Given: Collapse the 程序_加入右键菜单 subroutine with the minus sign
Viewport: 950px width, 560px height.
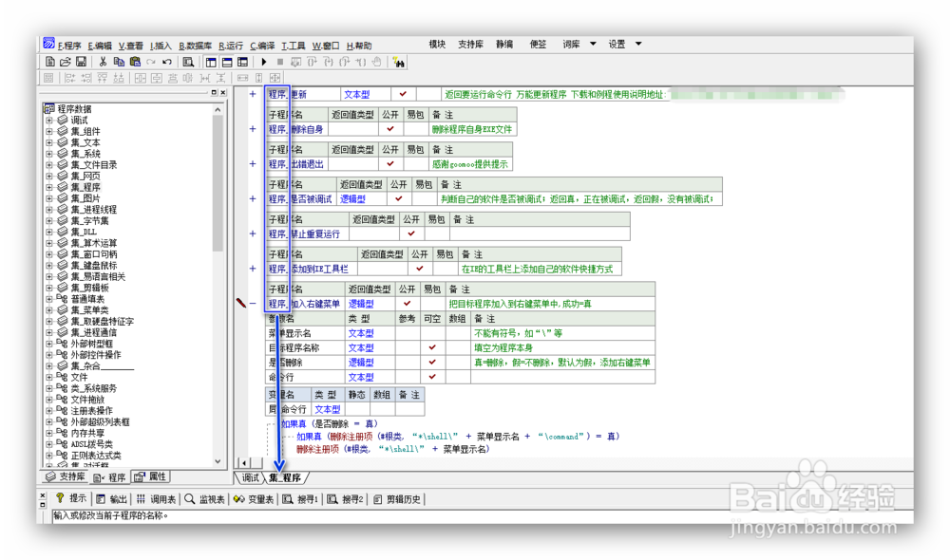Looking at the screenshot, I should 253,304.
